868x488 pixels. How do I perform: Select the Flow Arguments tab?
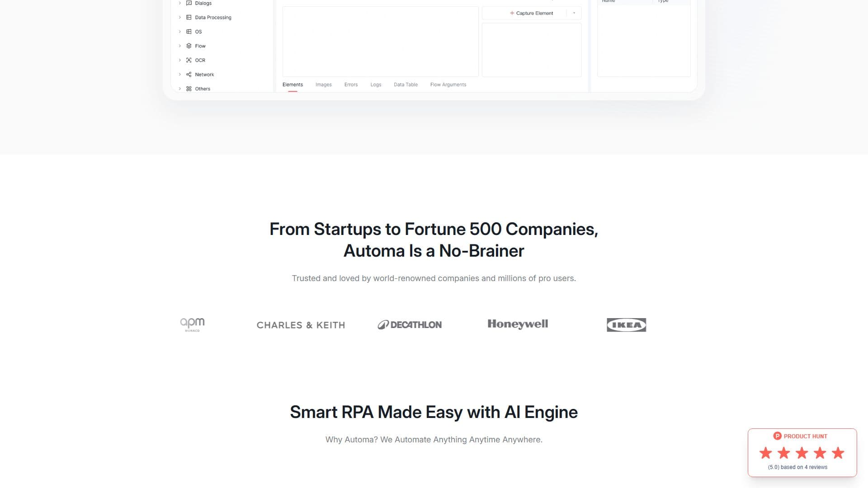448,84
